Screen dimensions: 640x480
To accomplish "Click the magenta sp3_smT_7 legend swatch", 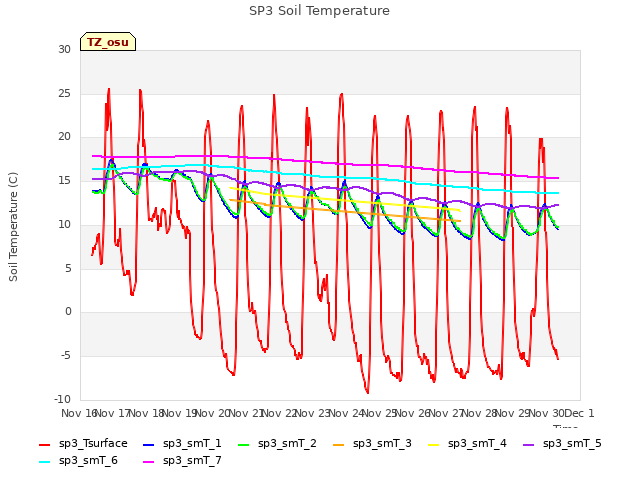I will (x=149, y=462).
